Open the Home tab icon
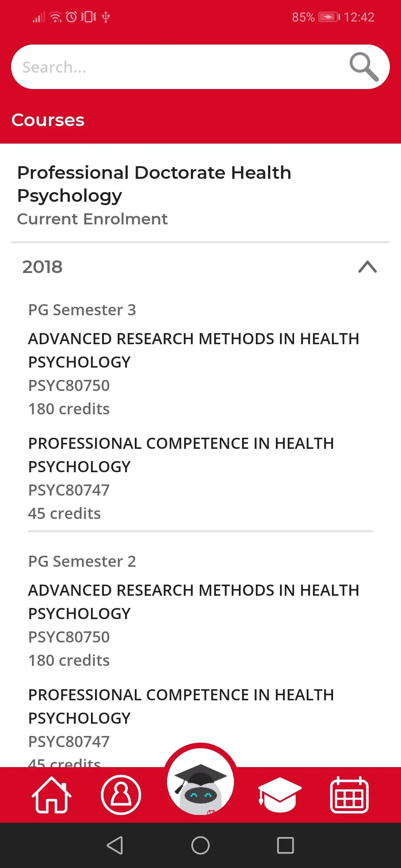401x868 pixels. pos(52,795)
